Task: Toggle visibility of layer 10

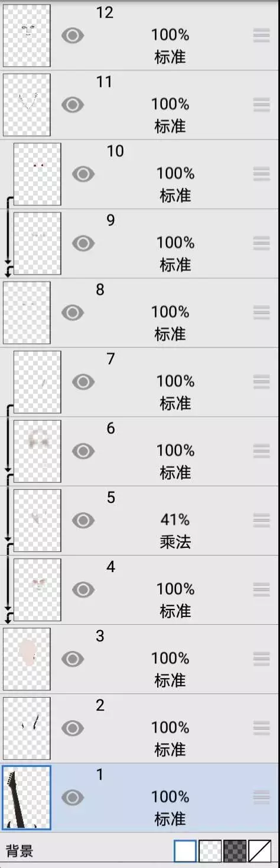Action: click(x=83, y=174)
